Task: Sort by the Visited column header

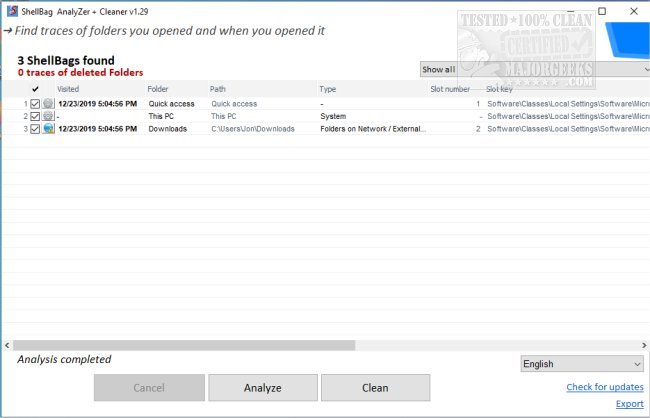Action: (x=68, y=89)
